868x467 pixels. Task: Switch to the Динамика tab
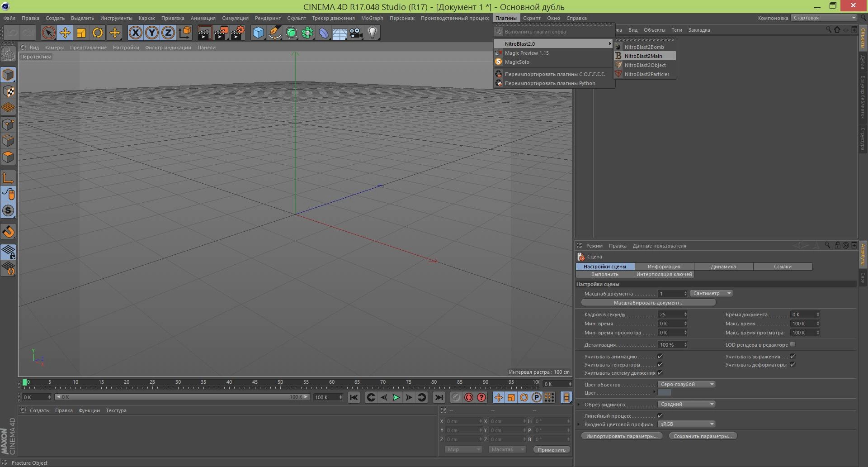click(x=723, y=267)
